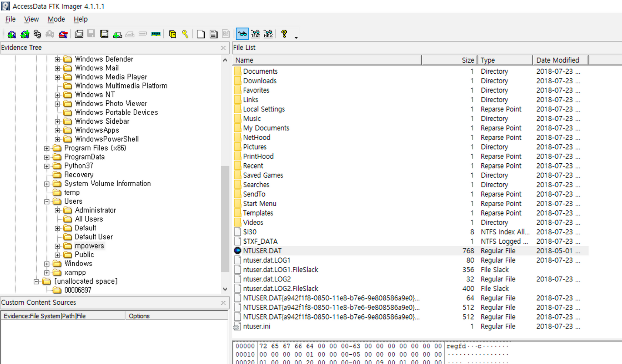This screenshot has width=622, height=364.
Task: Switch viewer to TEXT mode icon
Action: point(255,34)
